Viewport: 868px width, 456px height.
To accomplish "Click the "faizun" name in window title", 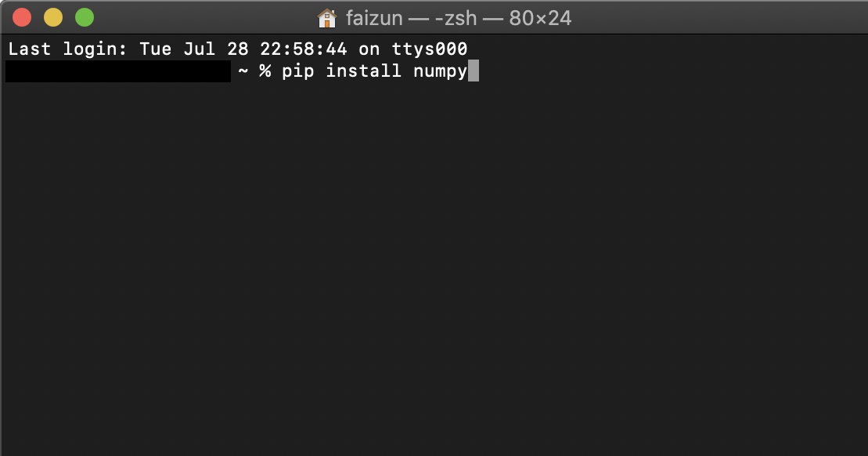I will [x=374, y=18].
